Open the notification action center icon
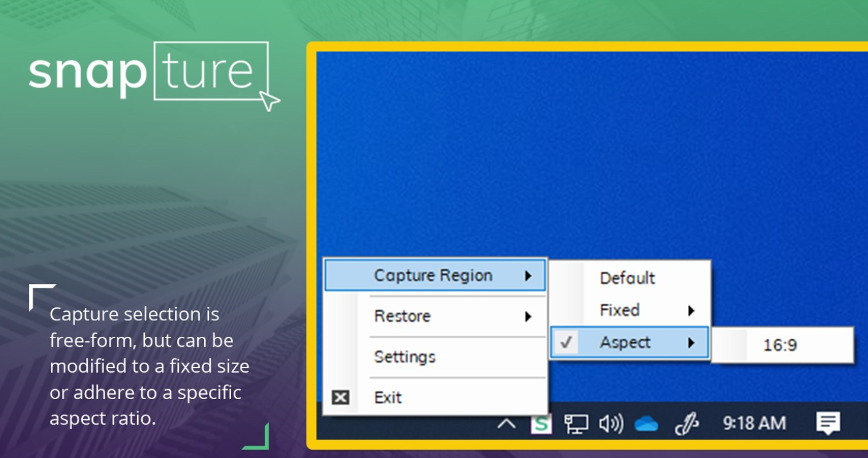This screenshot has height=458, width=868. tap(828, 422)
